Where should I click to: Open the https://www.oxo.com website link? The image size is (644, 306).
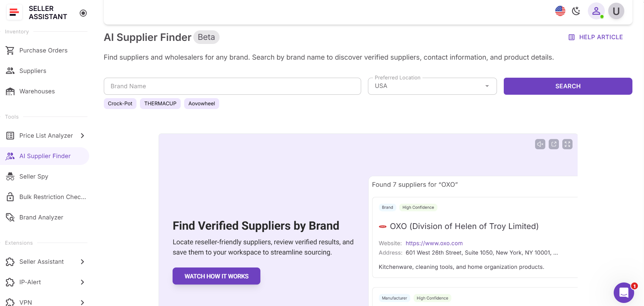pos(434,243)
